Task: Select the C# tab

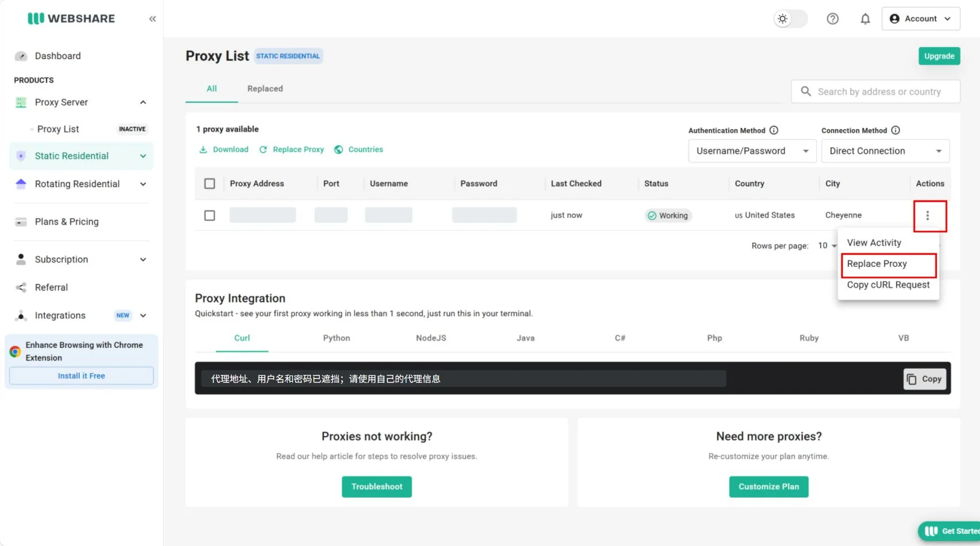Action: (620, 338)
